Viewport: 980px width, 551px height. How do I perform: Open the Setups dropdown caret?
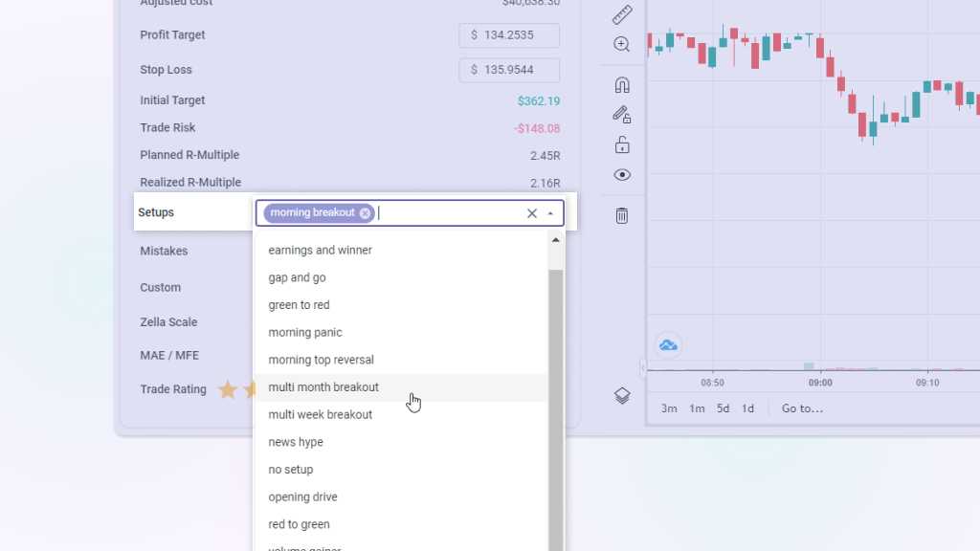550,212
